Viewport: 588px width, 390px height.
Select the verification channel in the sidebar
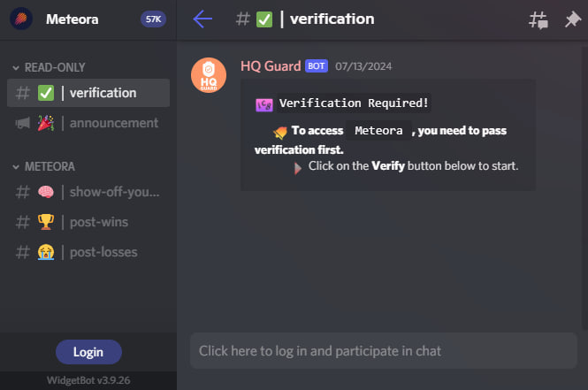point(88,93)
